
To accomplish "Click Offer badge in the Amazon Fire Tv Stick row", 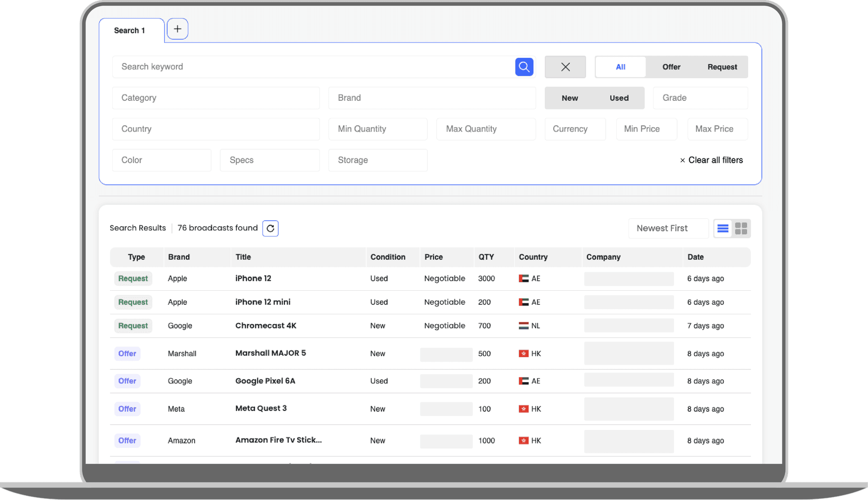I will [x=127, y=440].
